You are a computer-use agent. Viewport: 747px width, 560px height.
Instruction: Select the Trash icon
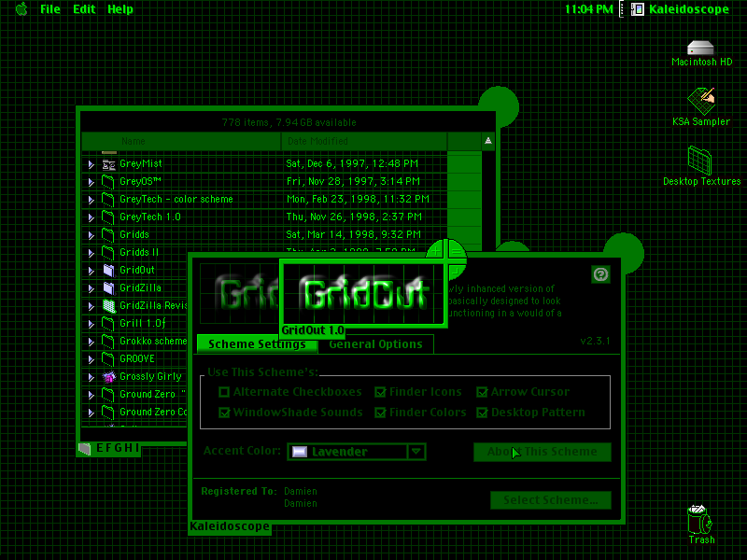click(699, 519)
